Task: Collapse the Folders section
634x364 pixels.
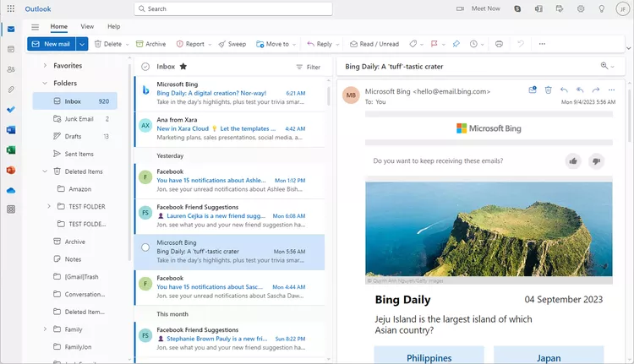Action: click(45, 83)
